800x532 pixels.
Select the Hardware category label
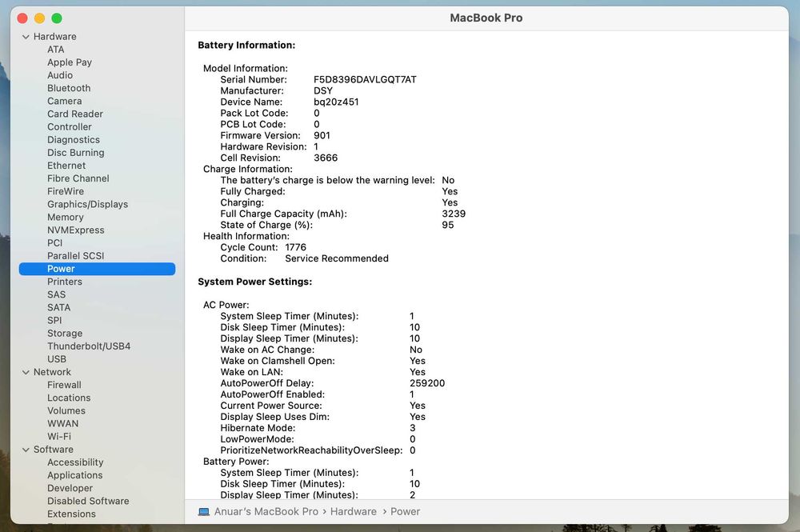point(54,37)
